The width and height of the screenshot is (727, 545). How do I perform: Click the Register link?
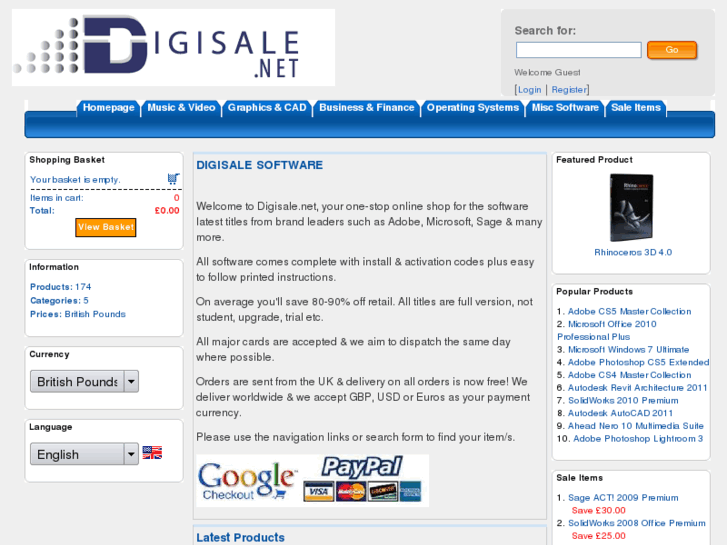coord(569,90)
